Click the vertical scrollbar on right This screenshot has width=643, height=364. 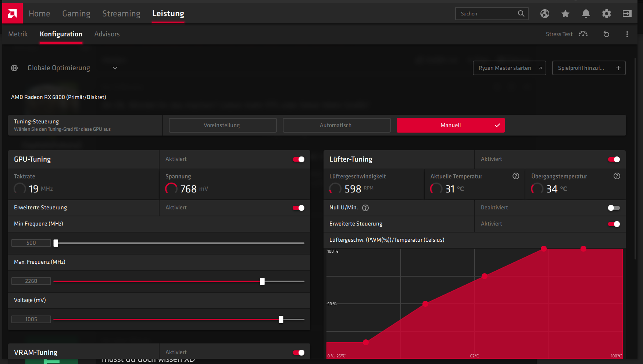click(x=635, y=158)
